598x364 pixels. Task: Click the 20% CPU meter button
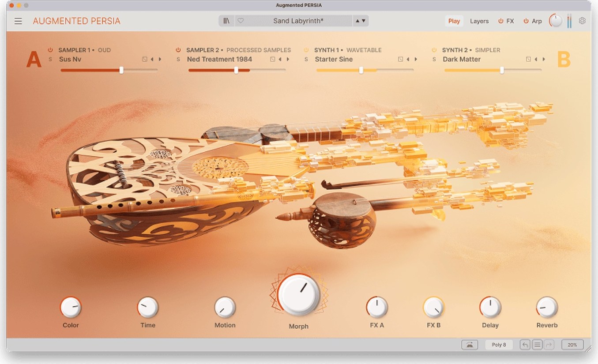(572, 345)
